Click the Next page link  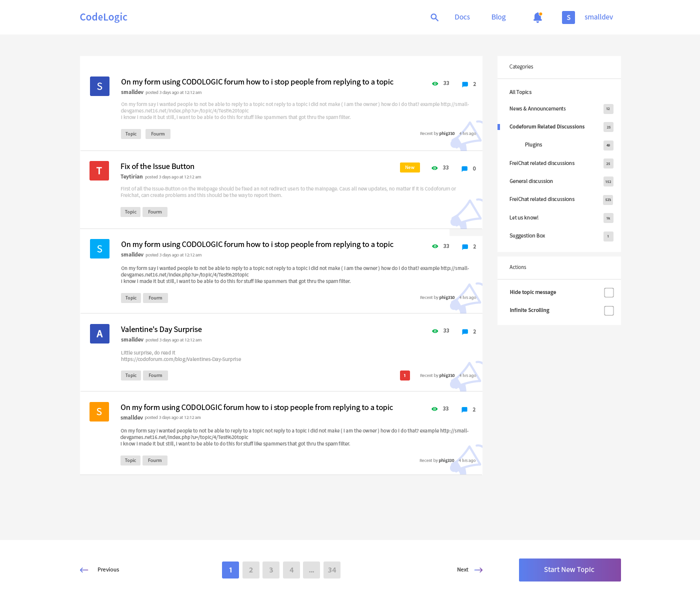[462, 569]
